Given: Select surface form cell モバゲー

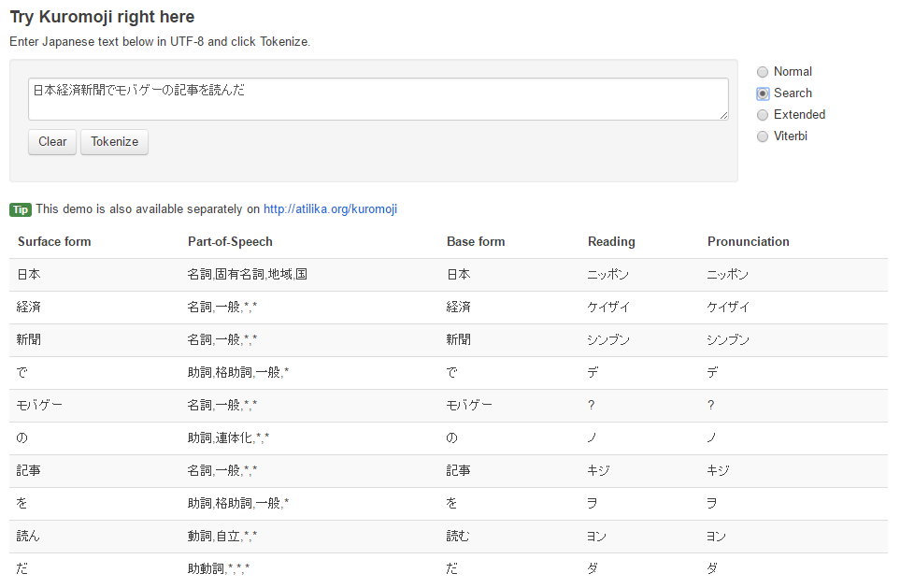Looking at the screenshot, I should (x=39, y=406).
